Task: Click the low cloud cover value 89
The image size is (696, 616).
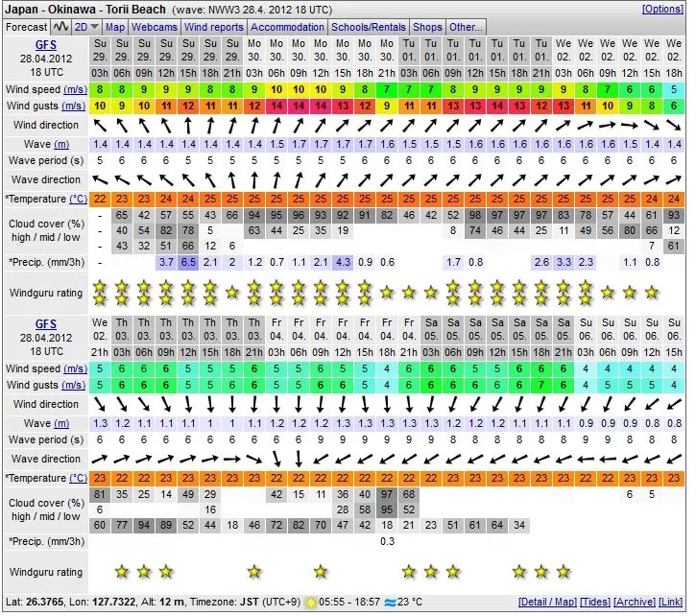Action: tap(166, 526)
